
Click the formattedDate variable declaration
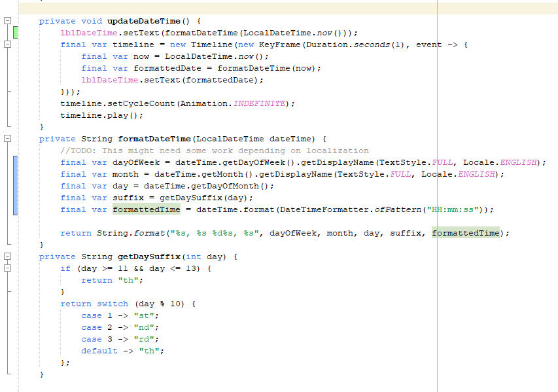(167, 68)
